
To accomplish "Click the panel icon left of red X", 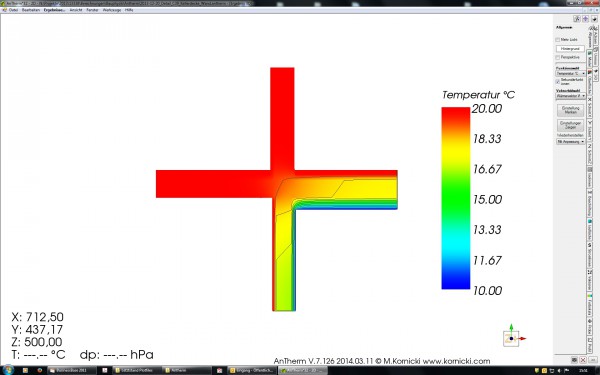I will coord(574,360).
